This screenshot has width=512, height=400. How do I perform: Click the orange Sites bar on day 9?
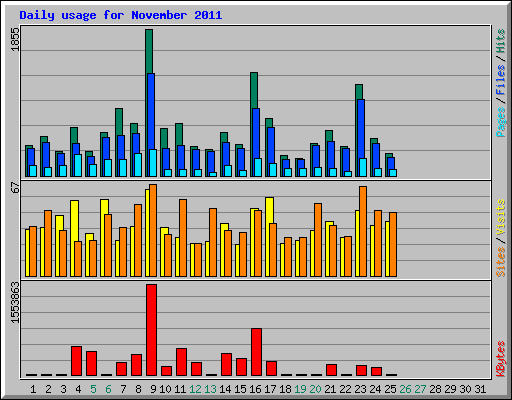tap(153, 230)
